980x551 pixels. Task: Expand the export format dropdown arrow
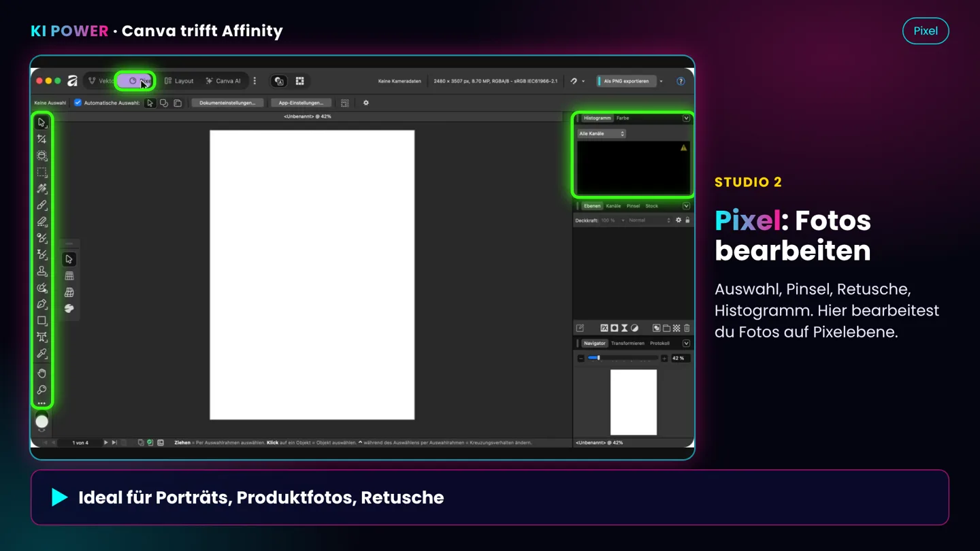pos(661,81)
